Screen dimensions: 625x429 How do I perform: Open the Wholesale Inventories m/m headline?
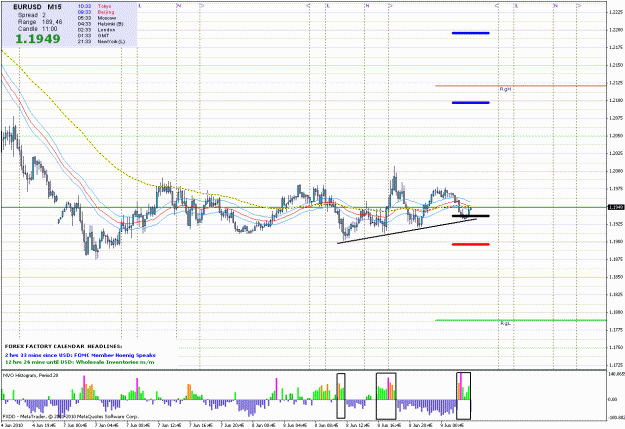coord(79,362)
